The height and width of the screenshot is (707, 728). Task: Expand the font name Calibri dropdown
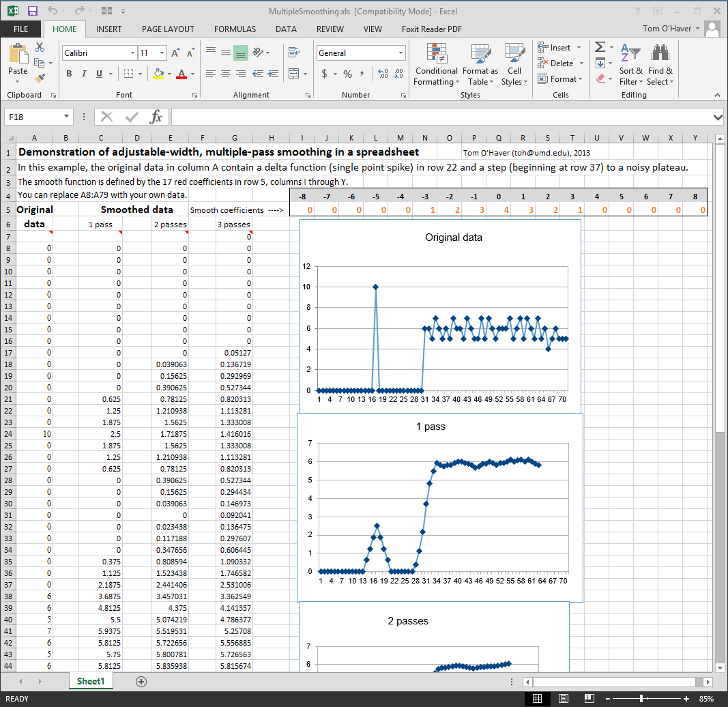pyautogui.click(x=132, y=53)
